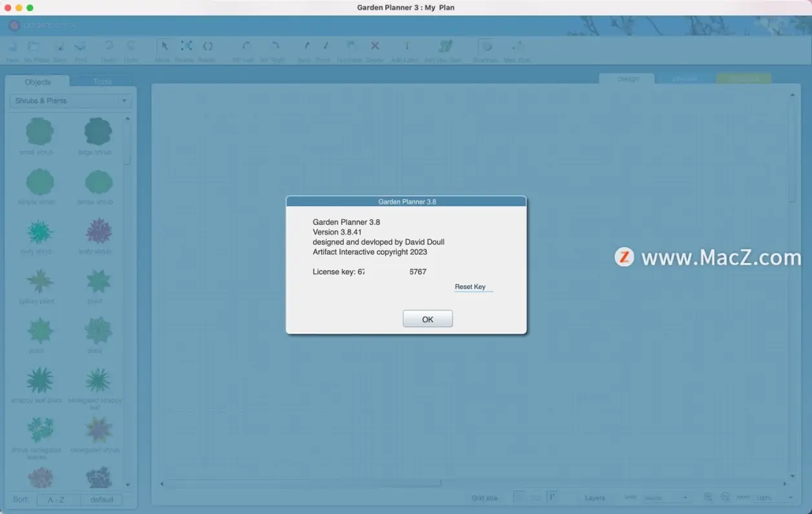This screenshot has width=812, height=514.
Task: Select the variegated strappy leaf object
Action: click(x=98, y=380)
